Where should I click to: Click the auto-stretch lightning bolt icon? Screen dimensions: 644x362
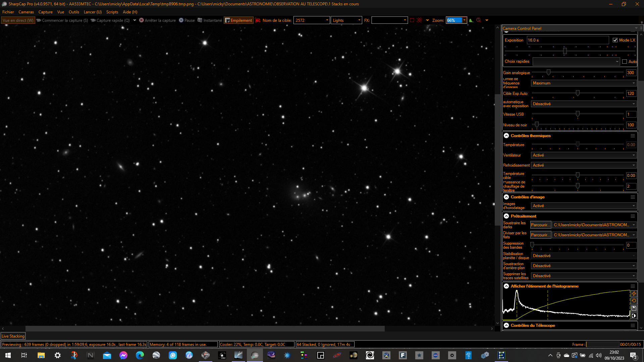click(634, 294)
